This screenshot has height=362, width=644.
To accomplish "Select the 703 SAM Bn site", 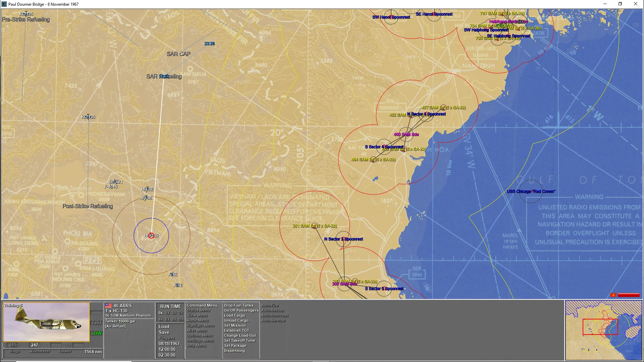I will coord(497,38).
